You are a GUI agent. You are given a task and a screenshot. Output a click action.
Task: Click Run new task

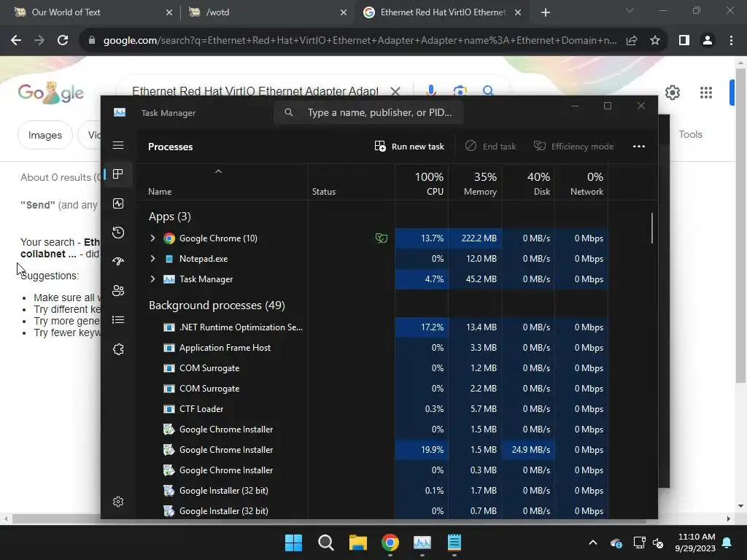409,146
